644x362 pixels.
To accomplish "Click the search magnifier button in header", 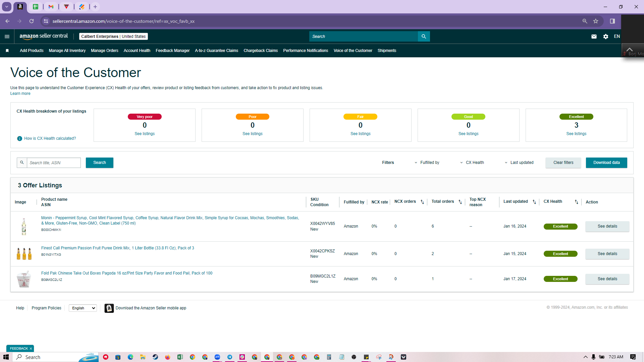I will tap(424, 37).
